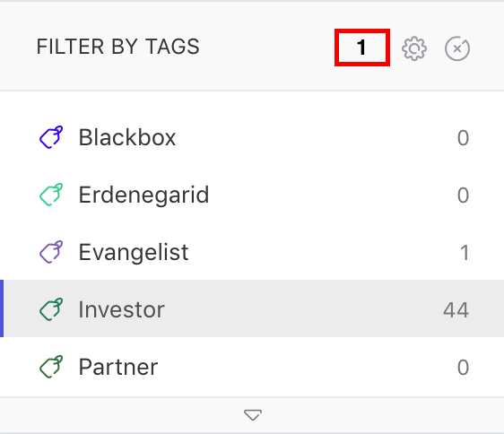This screenshot has width=504, height=434.
Task: Open tag settings gear icon
Action: pyautogui.click(x=414, y=48)
